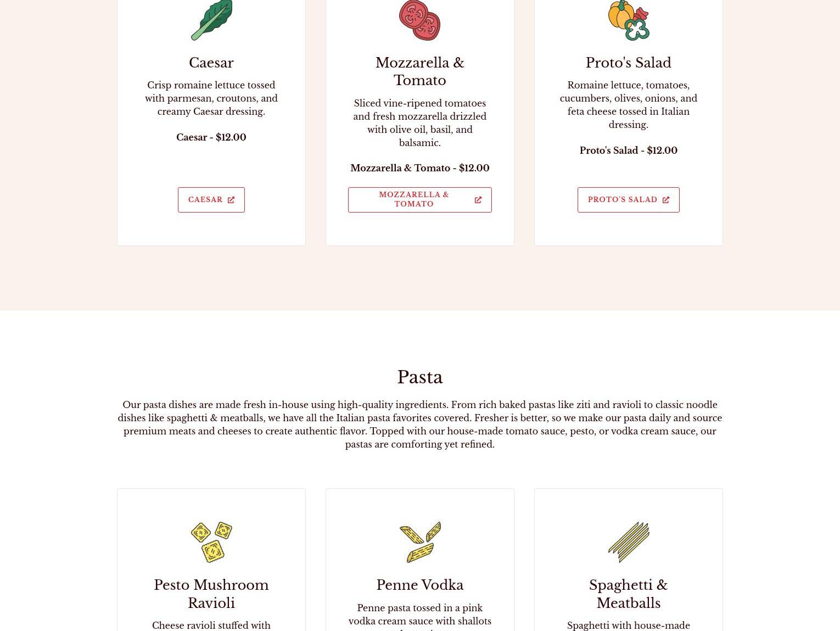840x631 pixels.
Task: Click the spaghetti strands icon
Action: pyautogui.click(x=629, y=542)
